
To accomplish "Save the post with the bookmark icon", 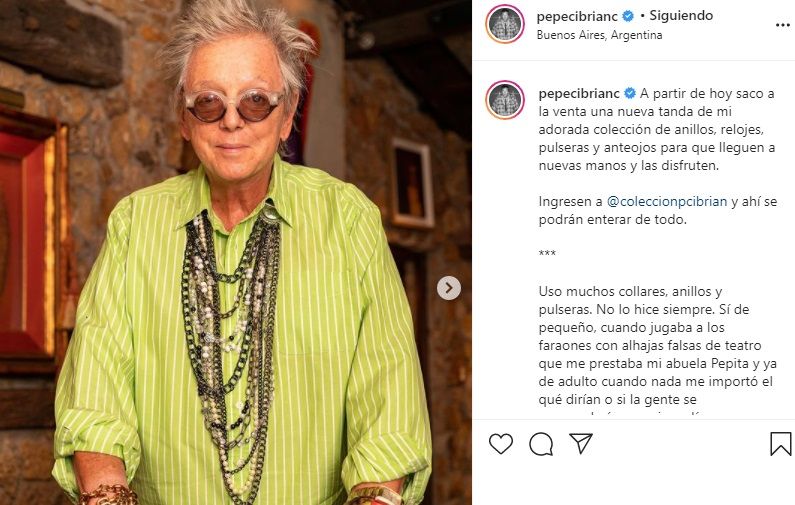I will click(x=781, y=444).
